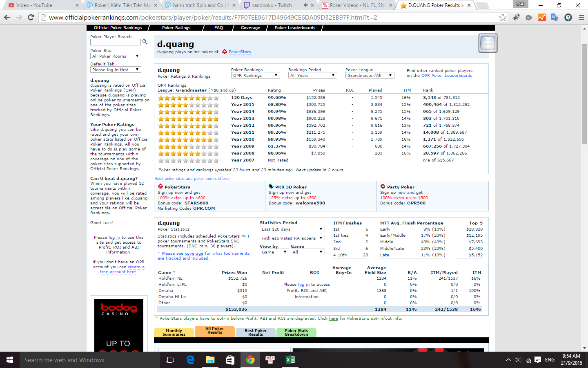Bookmark this page with the star icon
588x368 pixels.
(x=503, y=17)
